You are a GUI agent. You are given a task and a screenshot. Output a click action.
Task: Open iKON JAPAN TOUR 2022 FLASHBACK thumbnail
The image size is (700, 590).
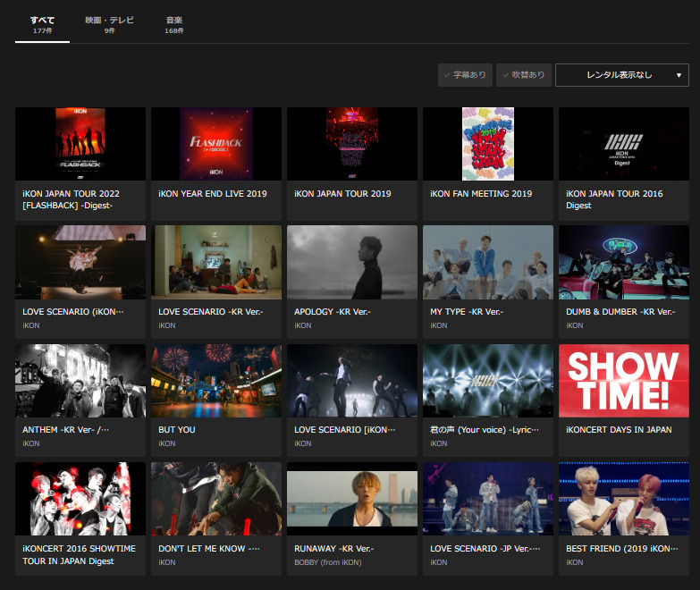pyautogui.click(x=80, y=144)
